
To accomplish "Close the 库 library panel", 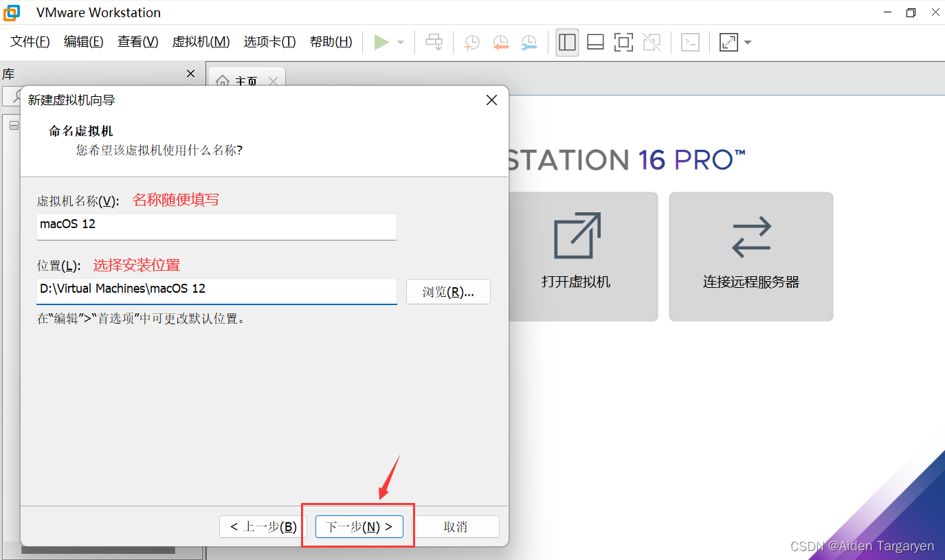I will 191,74.
